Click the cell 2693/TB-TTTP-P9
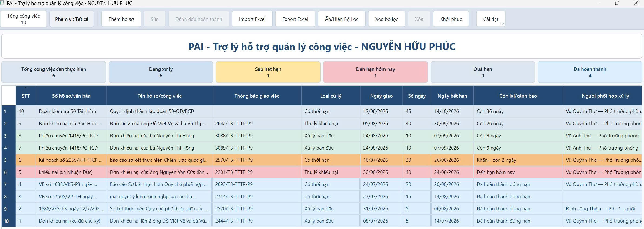The width and height of the screenshot is (644, 229). 257,184
